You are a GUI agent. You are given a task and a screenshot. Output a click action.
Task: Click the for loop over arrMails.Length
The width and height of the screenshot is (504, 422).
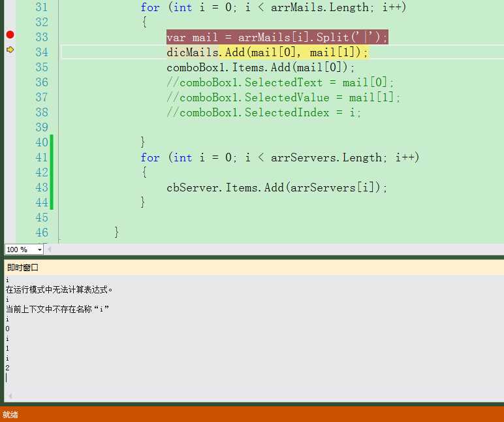point(274,7)
